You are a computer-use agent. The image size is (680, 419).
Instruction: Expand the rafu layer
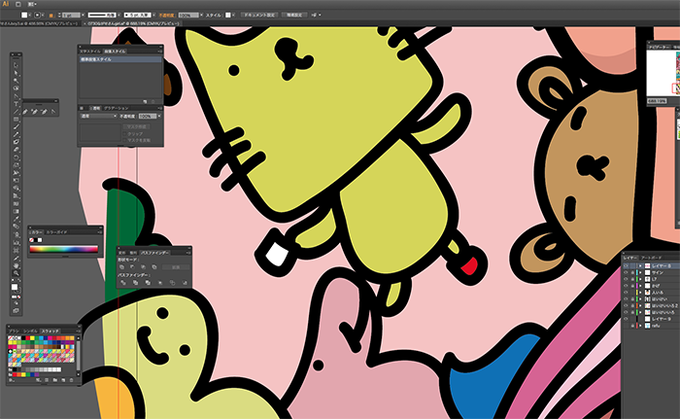[641, 325]
